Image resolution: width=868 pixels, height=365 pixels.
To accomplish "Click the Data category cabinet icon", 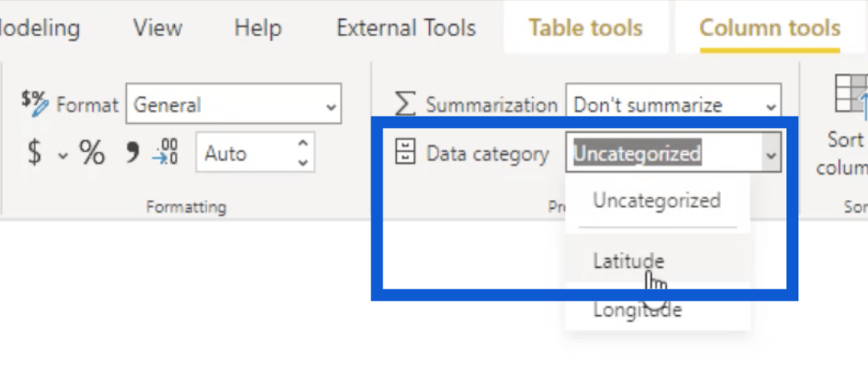I will click(404, 152).
